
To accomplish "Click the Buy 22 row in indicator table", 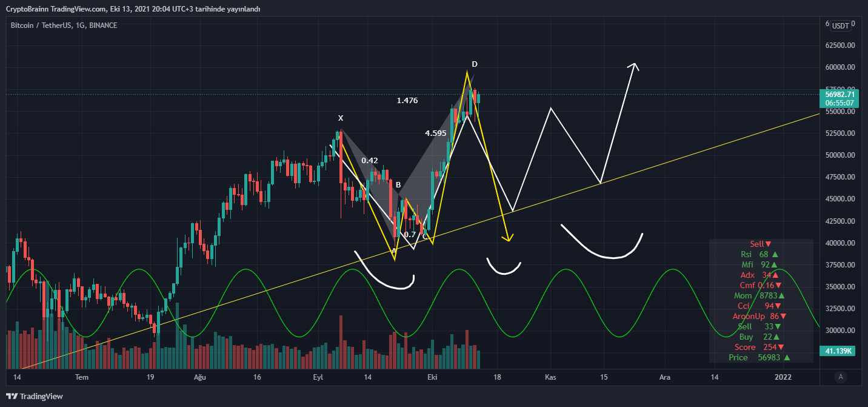I will click(x=760, y=337).
